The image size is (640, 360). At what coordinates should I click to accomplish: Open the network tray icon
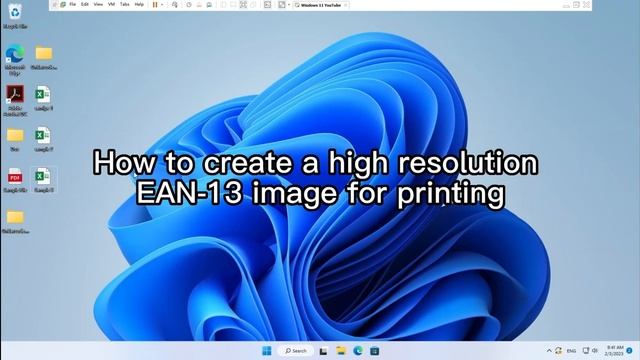[x=585, y=351]
